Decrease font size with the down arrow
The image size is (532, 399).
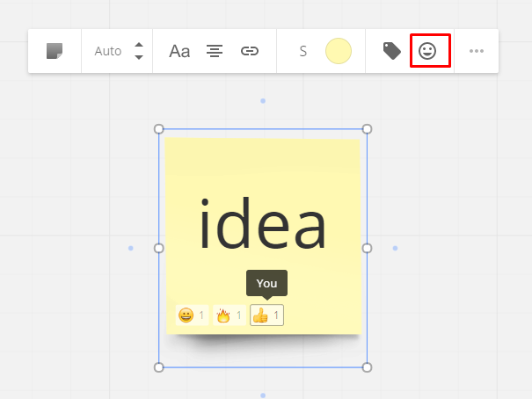[x=139, y=58]
